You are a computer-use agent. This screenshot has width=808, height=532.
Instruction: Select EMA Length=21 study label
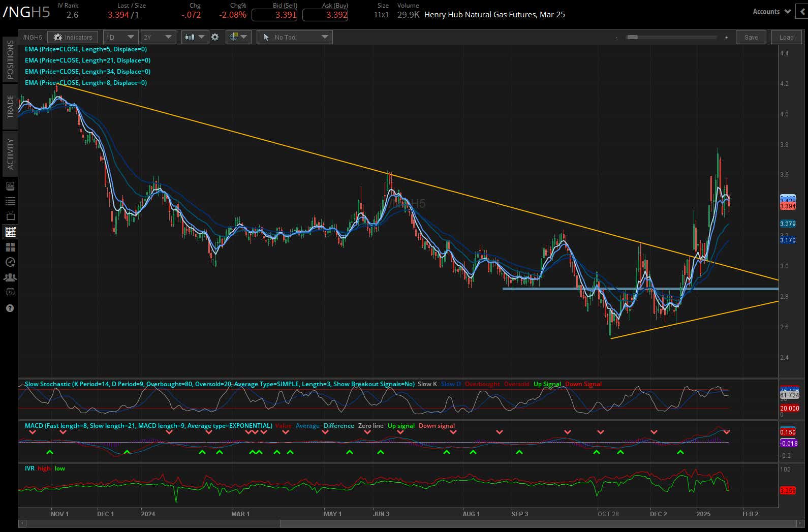(87, 60)
